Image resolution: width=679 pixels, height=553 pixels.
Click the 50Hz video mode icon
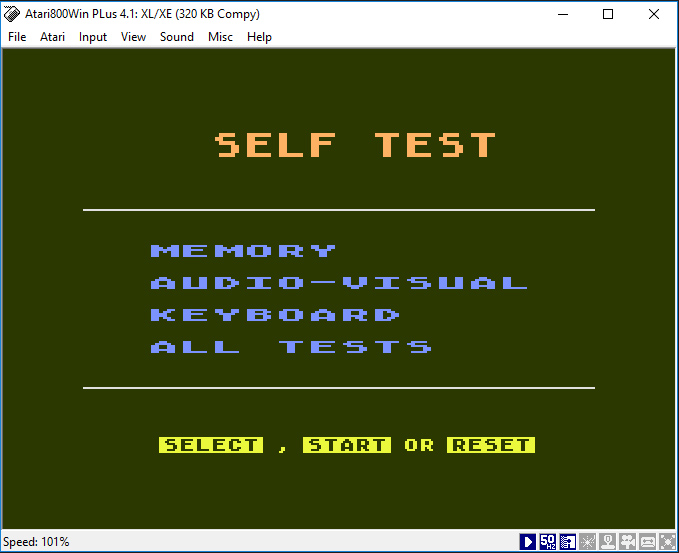pyautogui.click(x=548, y=542)
